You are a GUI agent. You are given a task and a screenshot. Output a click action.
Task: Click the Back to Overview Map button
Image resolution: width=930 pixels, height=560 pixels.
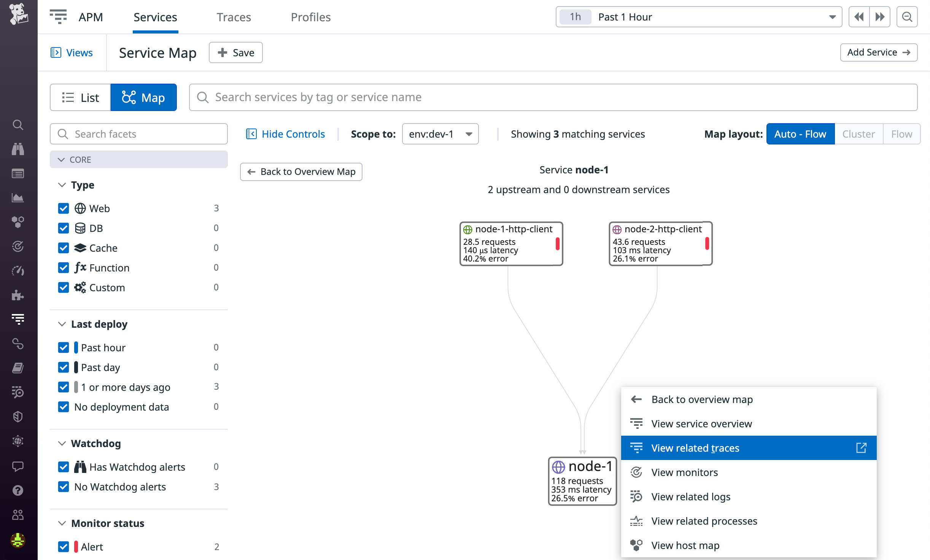300,171
